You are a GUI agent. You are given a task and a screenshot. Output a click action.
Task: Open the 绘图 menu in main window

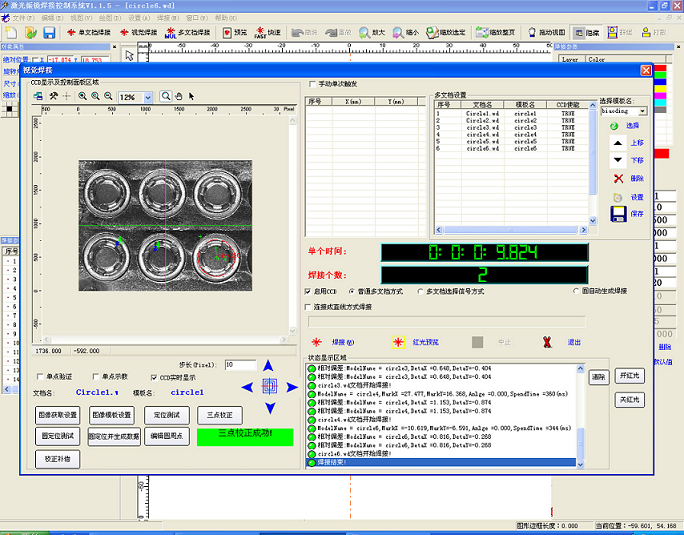coord(110,18)
